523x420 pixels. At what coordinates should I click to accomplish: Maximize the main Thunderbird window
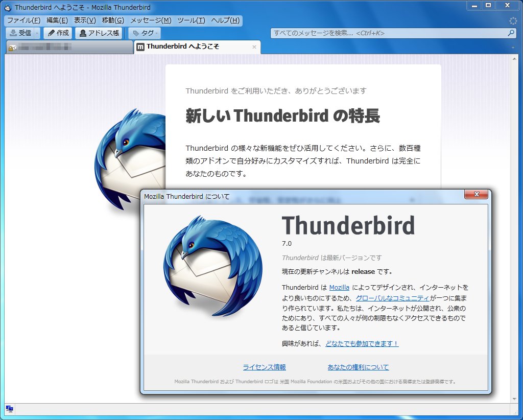click(488, 5)
